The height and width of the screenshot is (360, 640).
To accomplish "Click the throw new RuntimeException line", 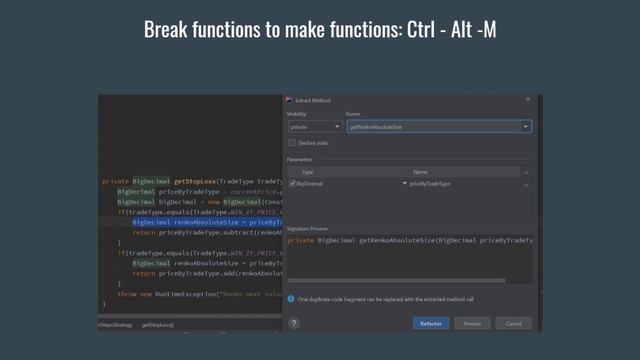I will (x=200, y=294).
